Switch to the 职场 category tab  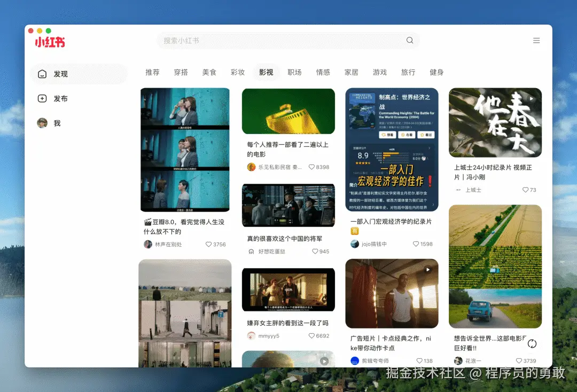295,72
